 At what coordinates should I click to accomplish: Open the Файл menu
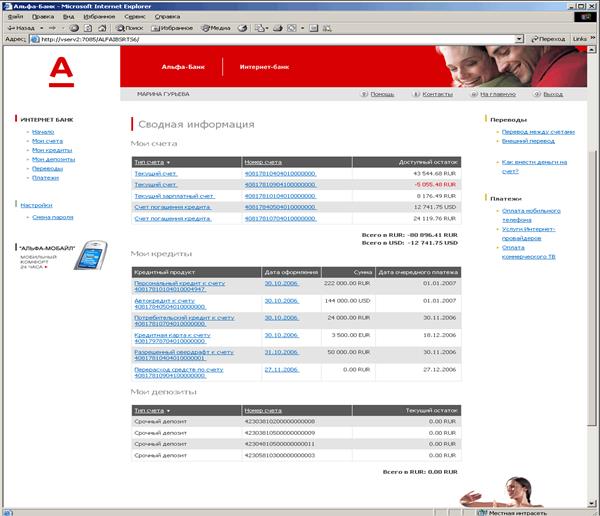[x=15, y=17]
